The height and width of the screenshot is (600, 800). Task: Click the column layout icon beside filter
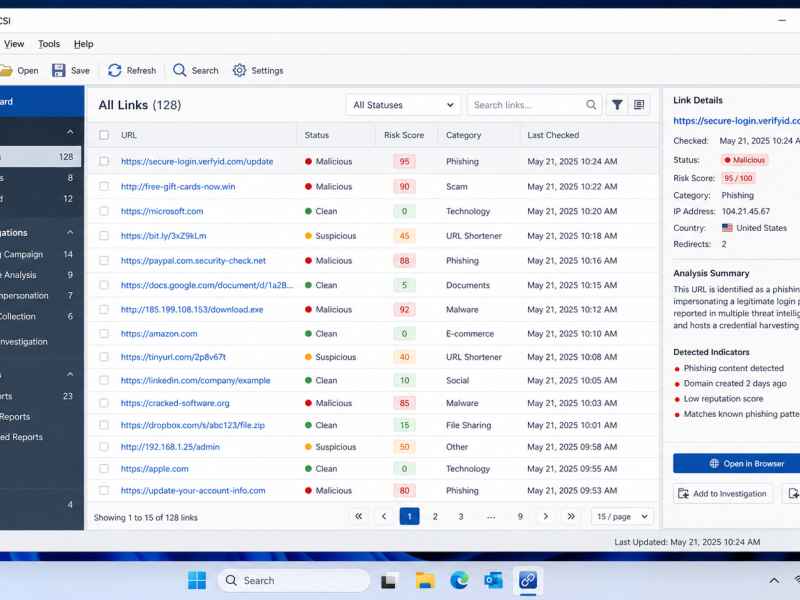coord(639,105)
